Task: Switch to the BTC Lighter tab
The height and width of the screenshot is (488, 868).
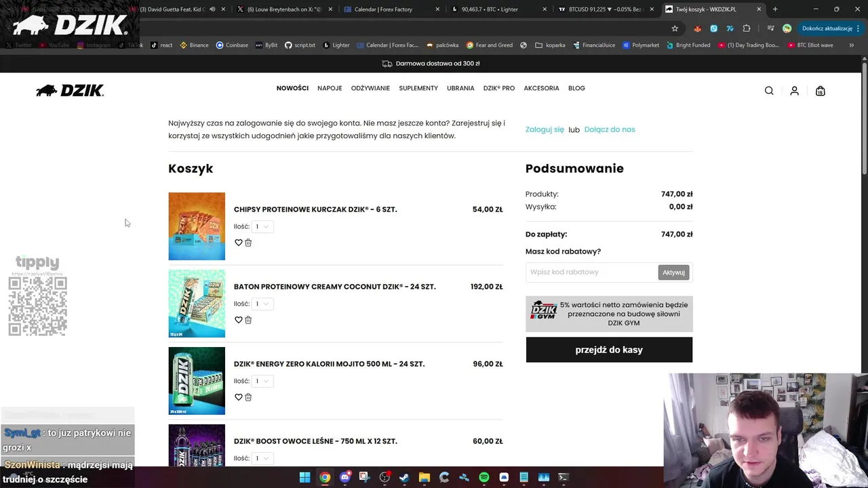Action: pos(496,9)
